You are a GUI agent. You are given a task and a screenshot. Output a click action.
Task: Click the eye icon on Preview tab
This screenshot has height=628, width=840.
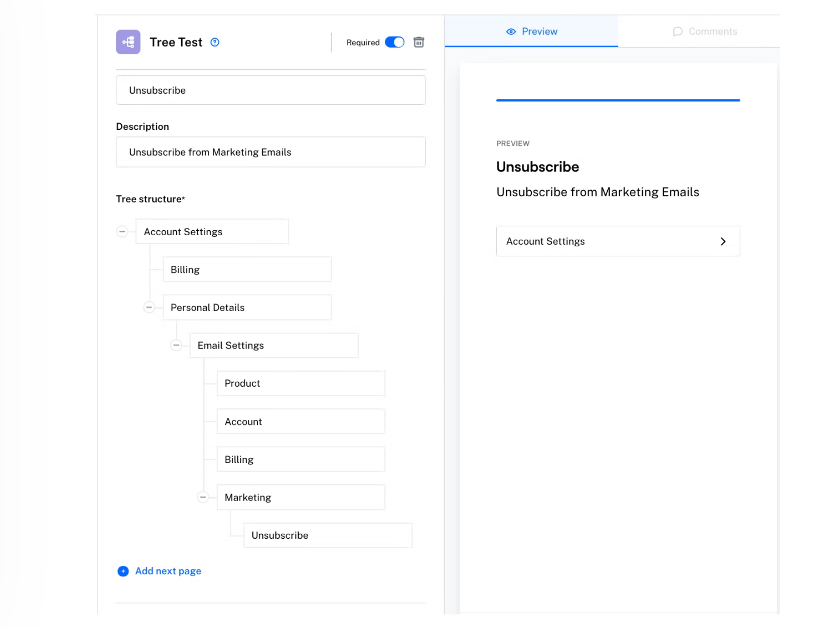click(511, 32)
